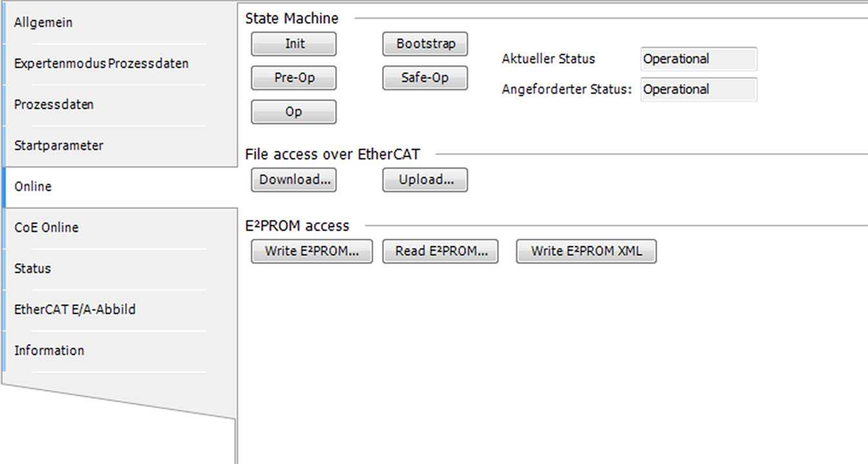Click the Bootstrap button
Image resolution: width=868 pixels, height=464 pixels.
pos(425,44)
